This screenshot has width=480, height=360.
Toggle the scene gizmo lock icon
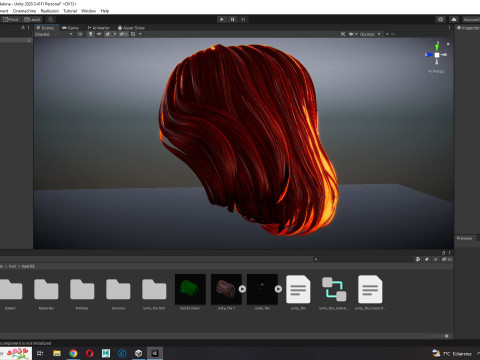tap(448, 44)
